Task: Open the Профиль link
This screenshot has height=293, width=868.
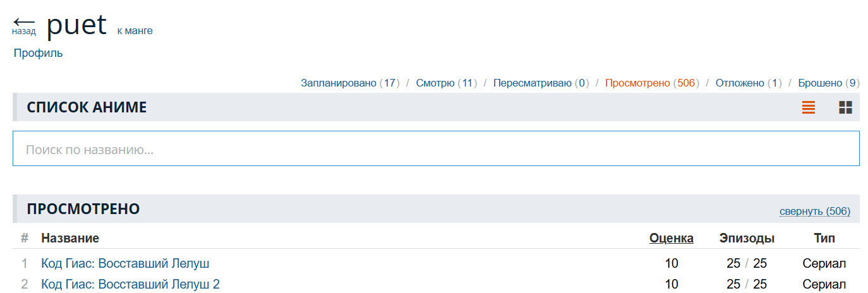Action: tap(39, 53)
